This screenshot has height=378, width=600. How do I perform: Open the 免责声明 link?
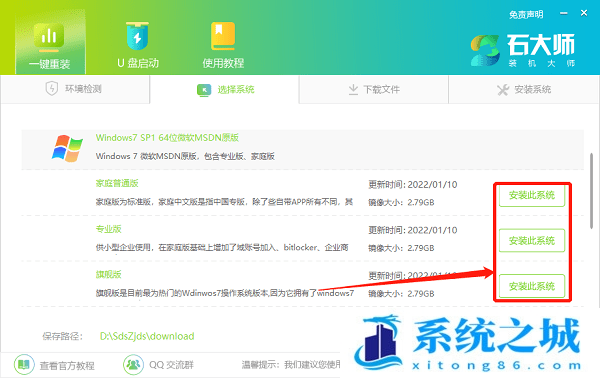click(526, 15)
